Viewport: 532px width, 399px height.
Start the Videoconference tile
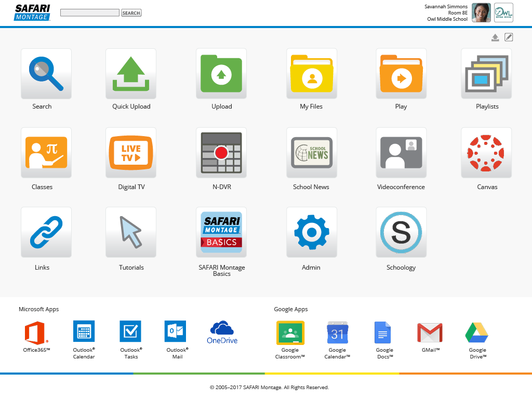click(401, 153)
